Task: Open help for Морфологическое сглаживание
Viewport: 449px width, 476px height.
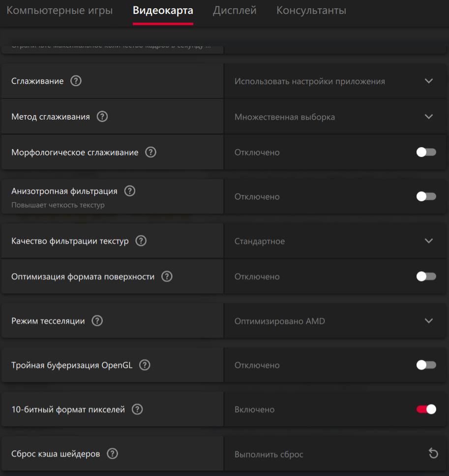Action: (151, 153)
